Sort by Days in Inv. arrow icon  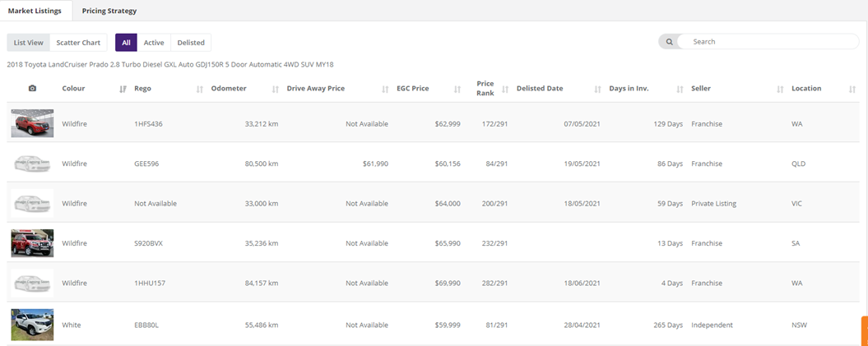pos(680,89)
